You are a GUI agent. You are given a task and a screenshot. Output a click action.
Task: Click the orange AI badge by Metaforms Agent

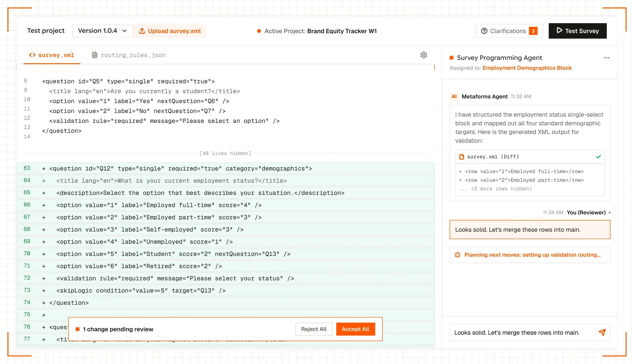[454, 96]
